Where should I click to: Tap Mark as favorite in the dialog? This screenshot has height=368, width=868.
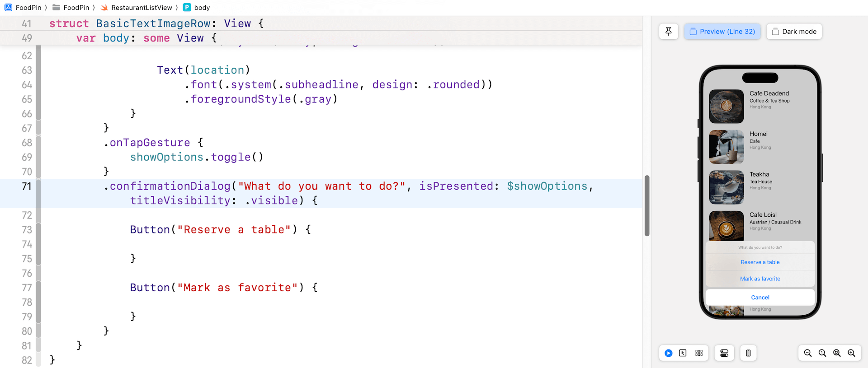(760, 279)
